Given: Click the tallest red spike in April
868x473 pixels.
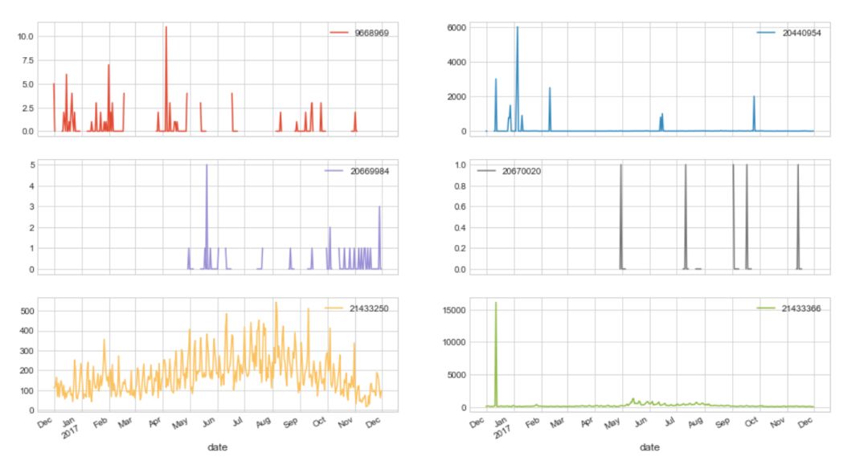Looking at the screenshot, I should coord(166,27).
